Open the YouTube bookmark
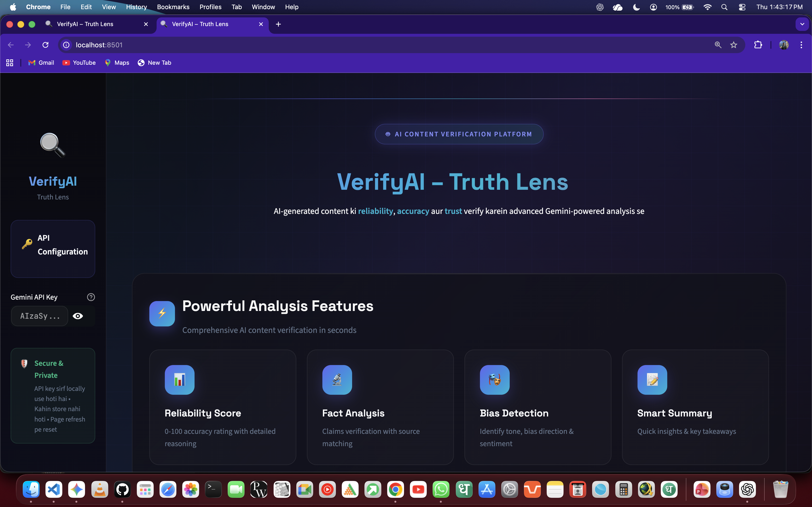The width and height of the screenshot is (812, 507). (x=79, y=63)
